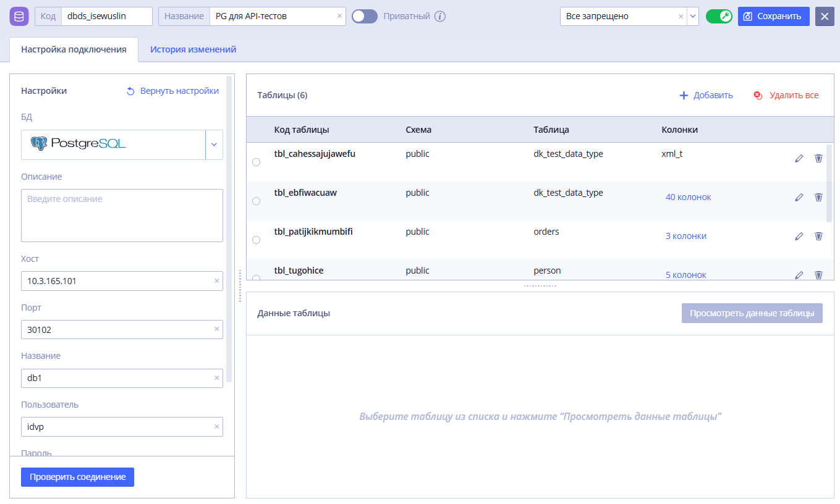Clear the Пользователь field idvp

tap(216, 427)
